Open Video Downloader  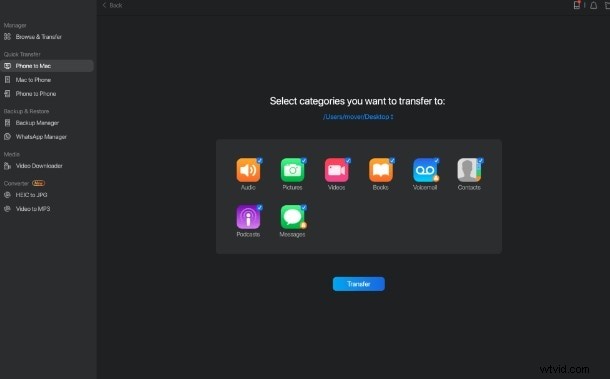(x=39, y=166)
